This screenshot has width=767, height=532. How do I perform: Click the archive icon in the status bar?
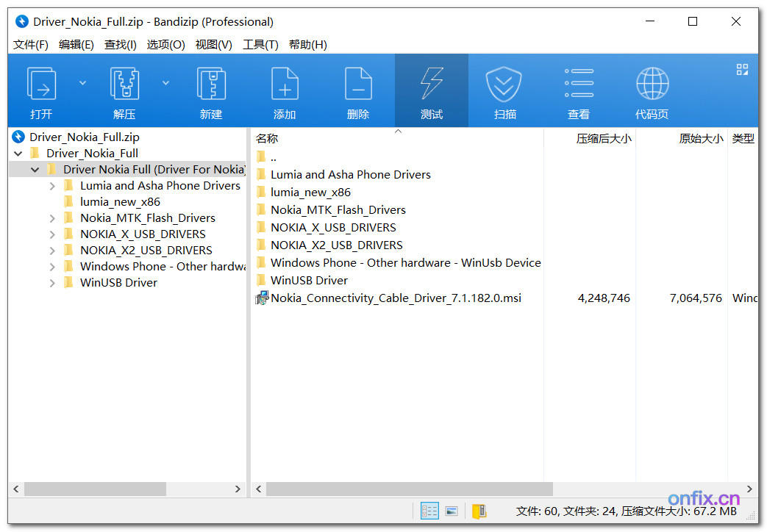[x=480, y=511]
